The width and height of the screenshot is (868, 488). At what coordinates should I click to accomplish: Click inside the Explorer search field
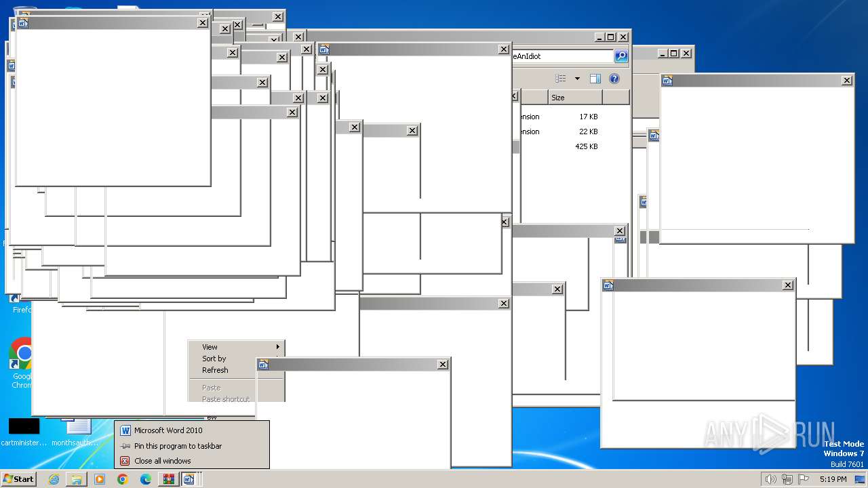coord(563,56)
